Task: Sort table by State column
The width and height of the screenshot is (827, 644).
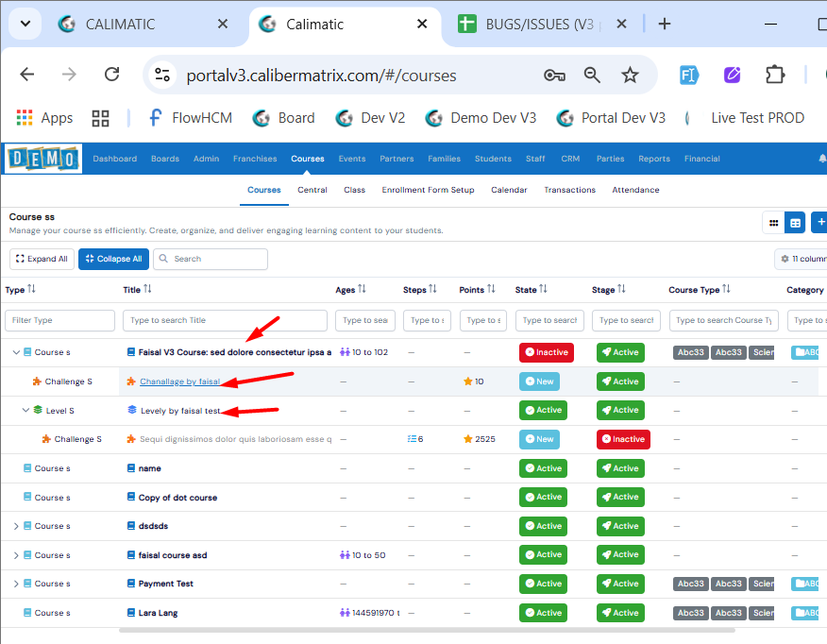Action: point(543,289)
